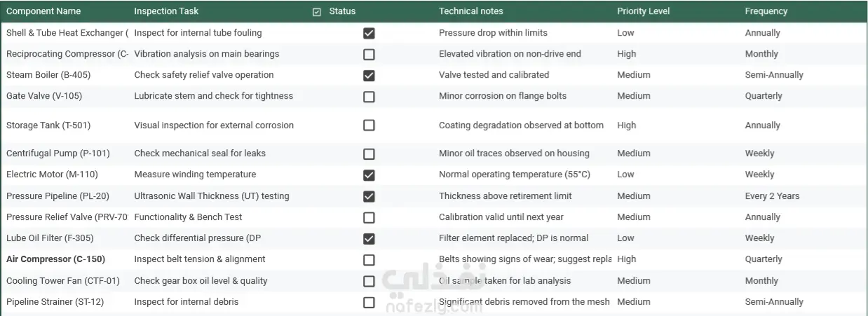Tick the Air Compressor status checkbox
The width and height of the screenshot is (868, 316).
(x=369, y=260)
